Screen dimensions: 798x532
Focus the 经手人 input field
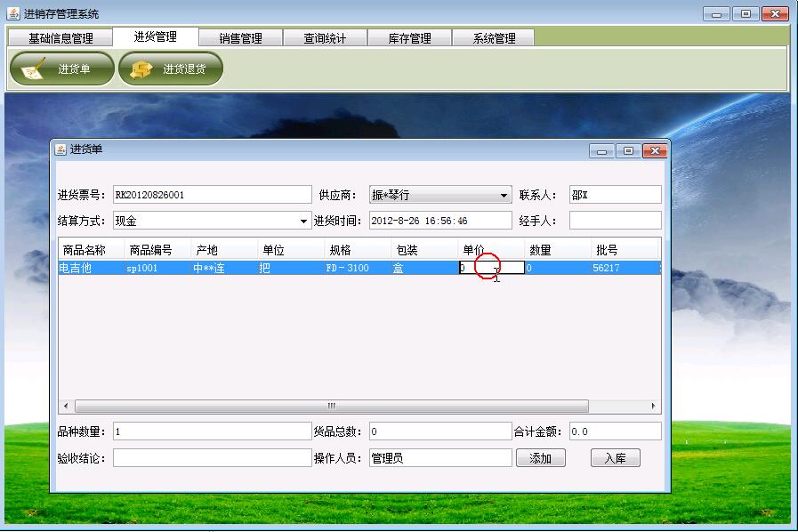click(616, 221)
